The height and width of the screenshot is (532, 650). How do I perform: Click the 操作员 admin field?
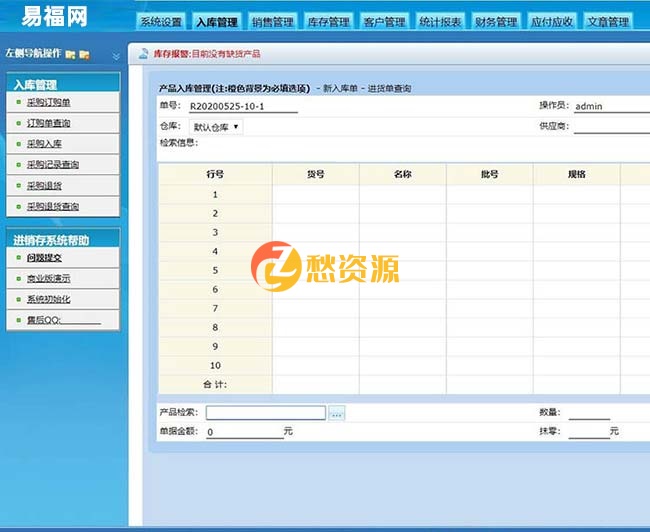(x=612, y=106)
